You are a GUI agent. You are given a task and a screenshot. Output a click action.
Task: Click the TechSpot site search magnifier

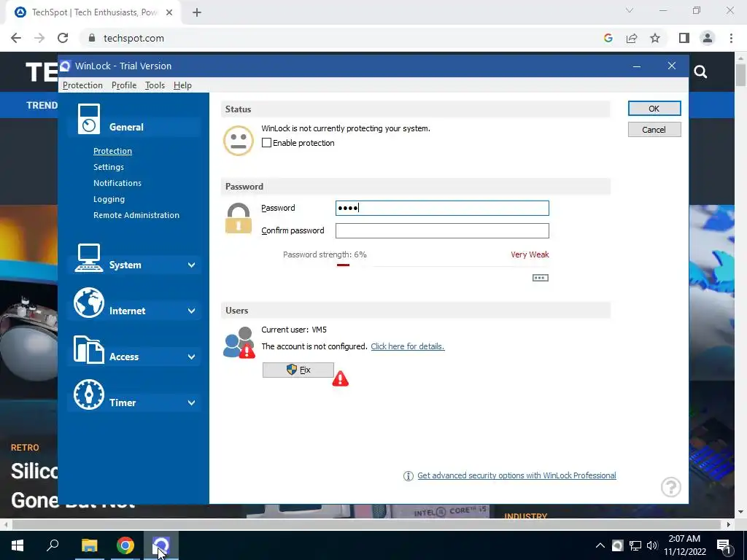700,72
